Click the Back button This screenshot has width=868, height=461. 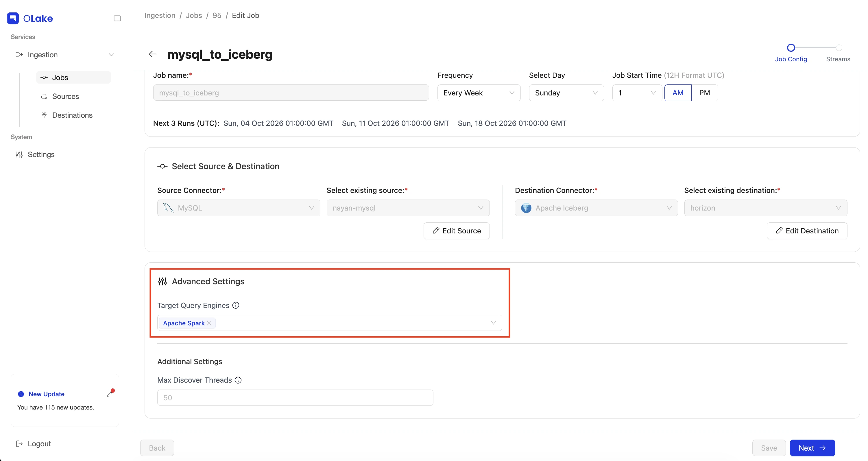click(x=157, y=448)
